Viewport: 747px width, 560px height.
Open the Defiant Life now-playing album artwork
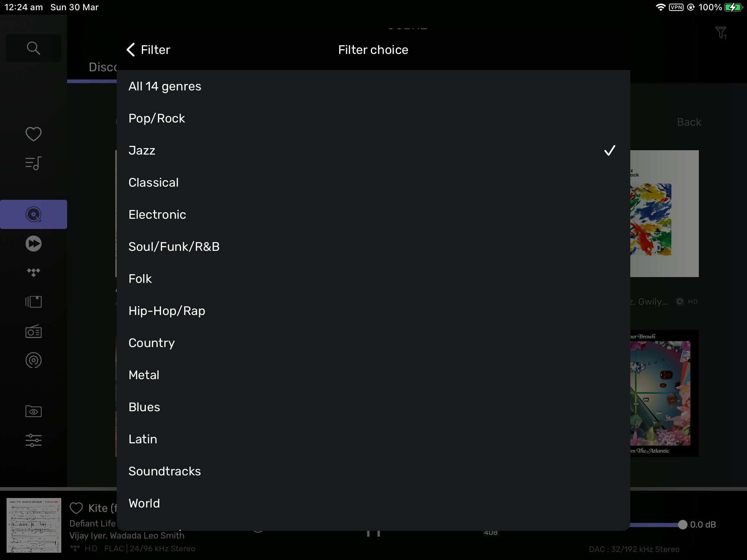click(34, 525)
